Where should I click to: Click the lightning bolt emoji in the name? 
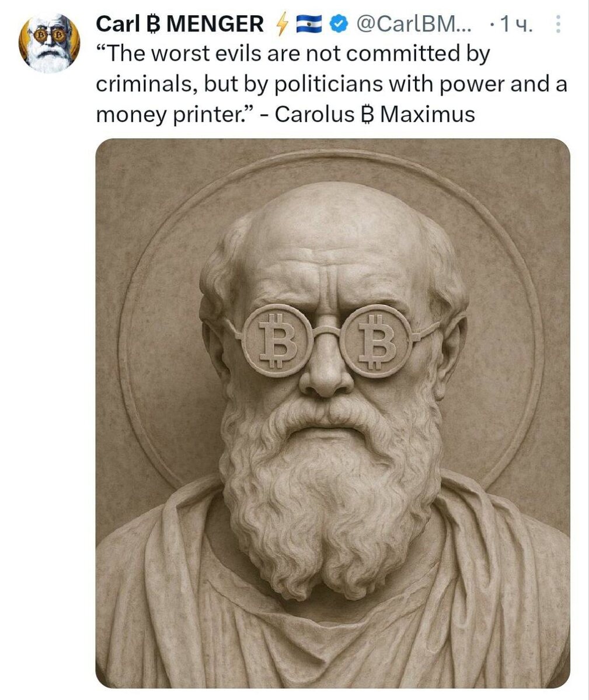[283, 24]
